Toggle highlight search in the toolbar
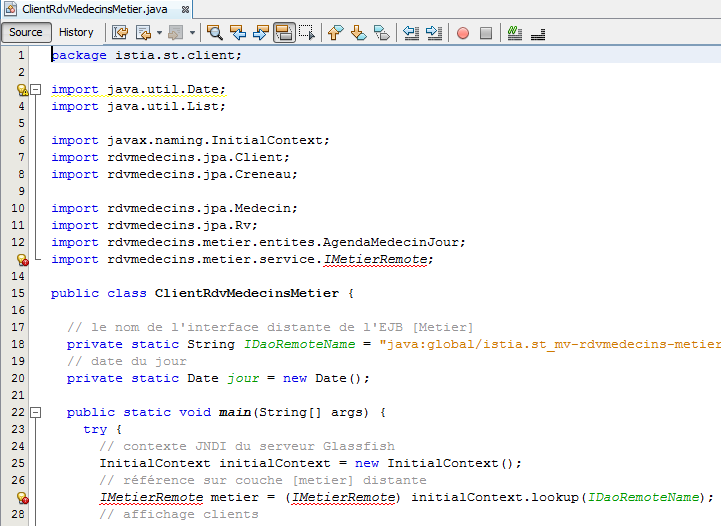The image size is (721, 526). pos(284,32)
